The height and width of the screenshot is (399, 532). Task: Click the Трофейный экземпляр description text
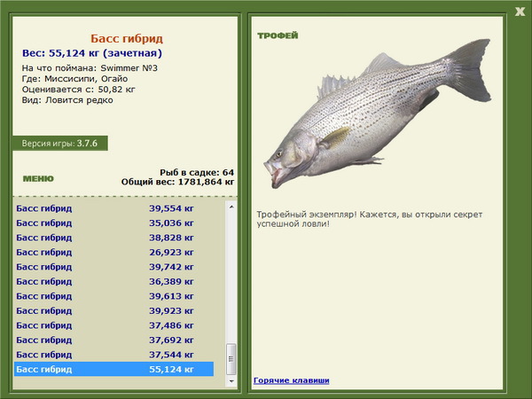(370, 219)
